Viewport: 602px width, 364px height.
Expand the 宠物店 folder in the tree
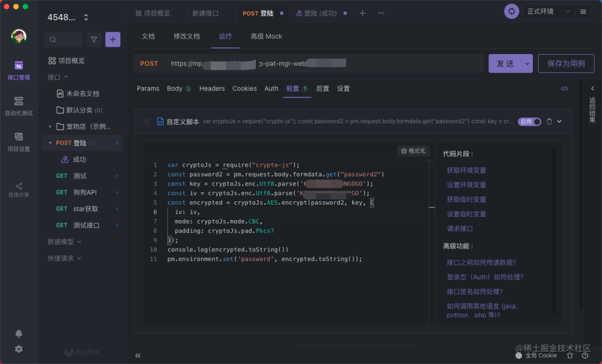(50, 127)
